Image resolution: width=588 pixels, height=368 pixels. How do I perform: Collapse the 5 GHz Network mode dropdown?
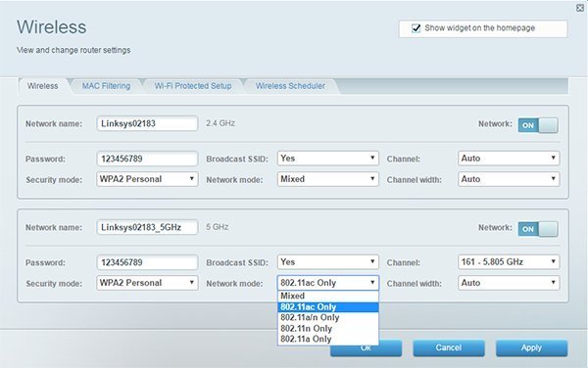point(327,283)
